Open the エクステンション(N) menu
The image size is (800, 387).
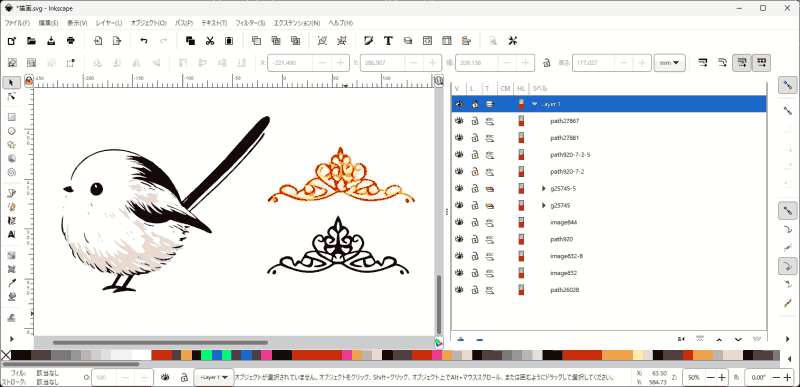[297, 23]
